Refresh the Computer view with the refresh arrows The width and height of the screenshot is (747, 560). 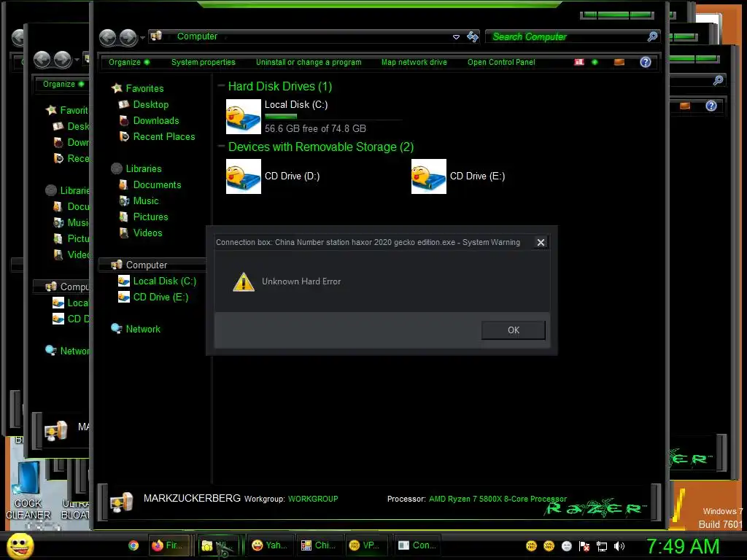point(473,36)
